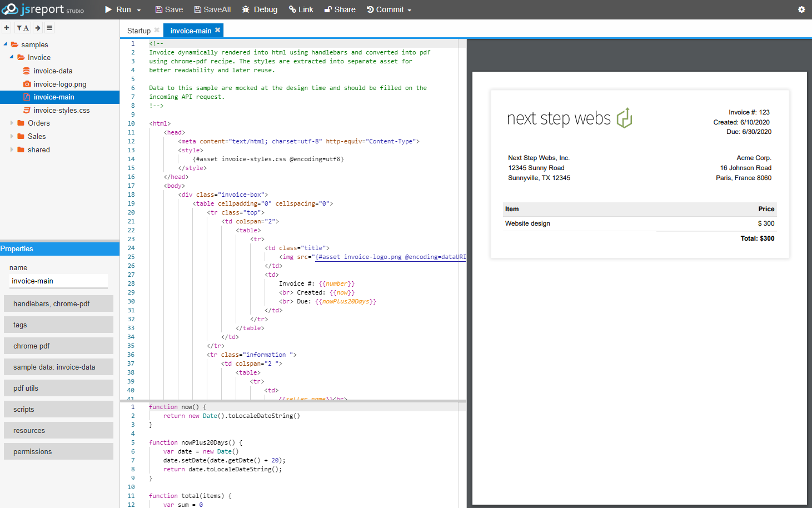Open the filter entities tool in the sidebar
The width and height of the screenshot is (812, 508).
(x=23, y=27)
